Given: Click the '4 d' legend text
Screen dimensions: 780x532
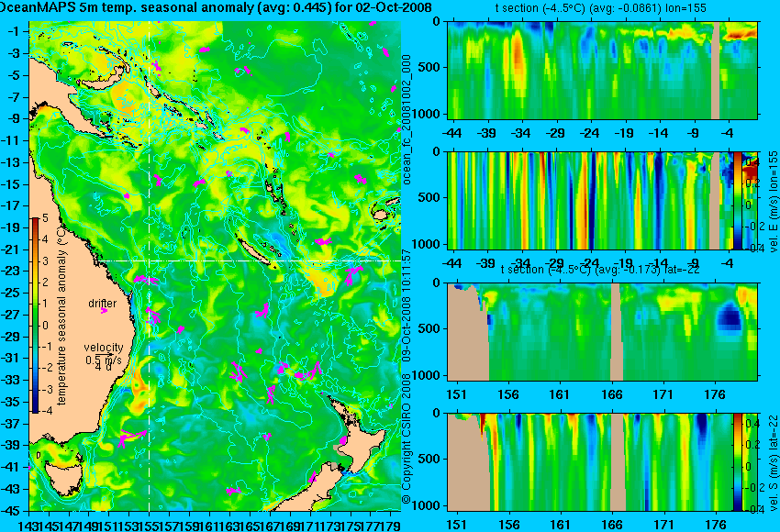Looking at the screenshot, I should (x=103, y=367).
